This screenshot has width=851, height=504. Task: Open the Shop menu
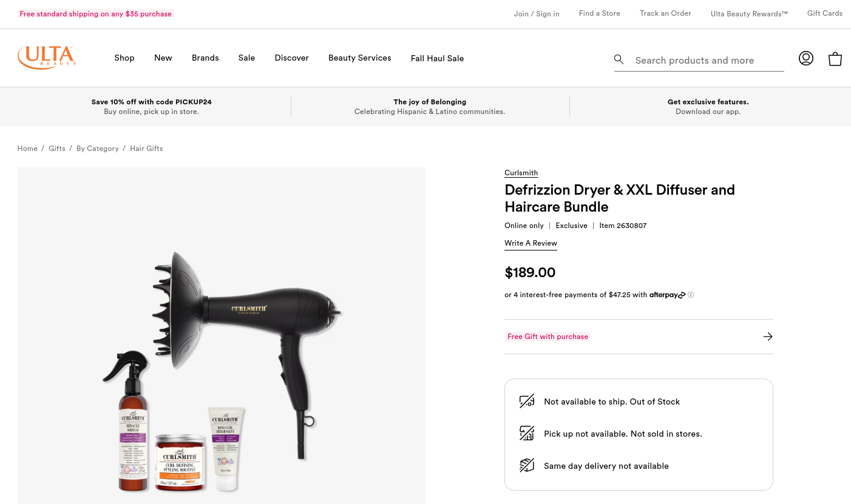pos(124,58)
